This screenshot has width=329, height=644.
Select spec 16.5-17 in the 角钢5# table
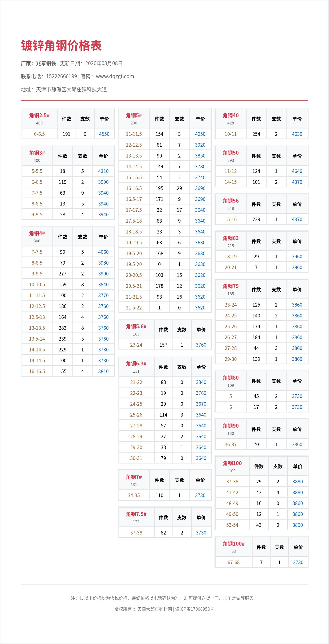pyautogui.click(x=134, y=199)
